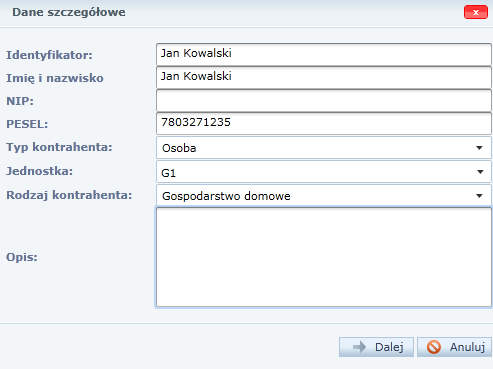Close the Dane szczegółowe dialog with the red X
493x369 pixels.
tap(476, 12)
